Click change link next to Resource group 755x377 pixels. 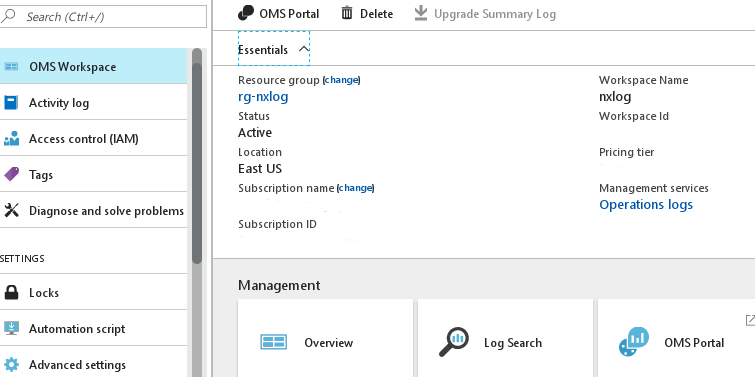point(341,80)
